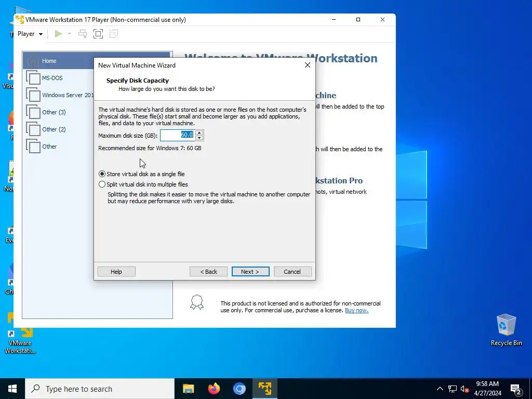Open Firefox from the taskbar
532x399 pixels.
(214, 389)
